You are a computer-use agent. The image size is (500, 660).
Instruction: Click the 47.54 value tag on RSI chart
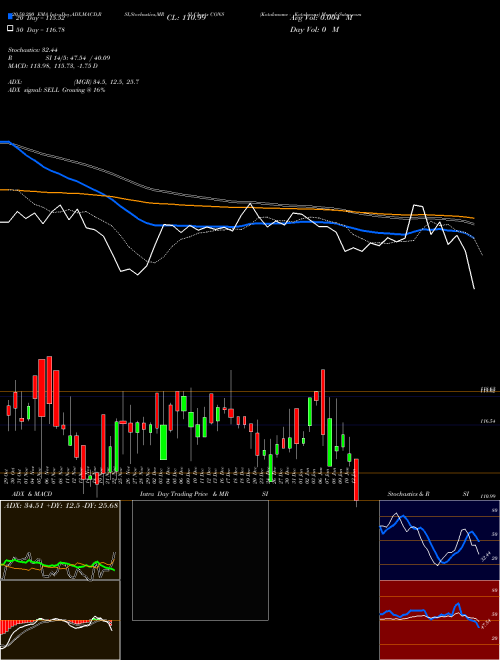click(x=486, y=624)
